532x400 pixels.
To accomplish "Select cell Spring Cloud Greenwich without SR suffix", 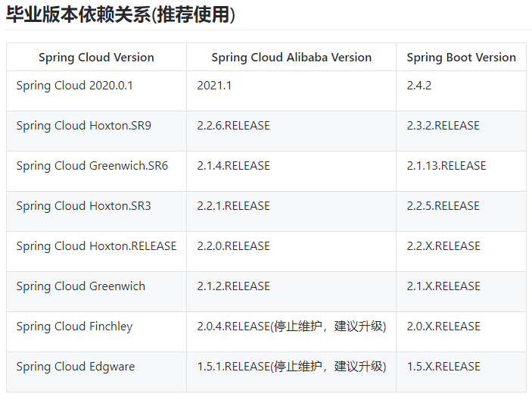I will tap(96, 292).
